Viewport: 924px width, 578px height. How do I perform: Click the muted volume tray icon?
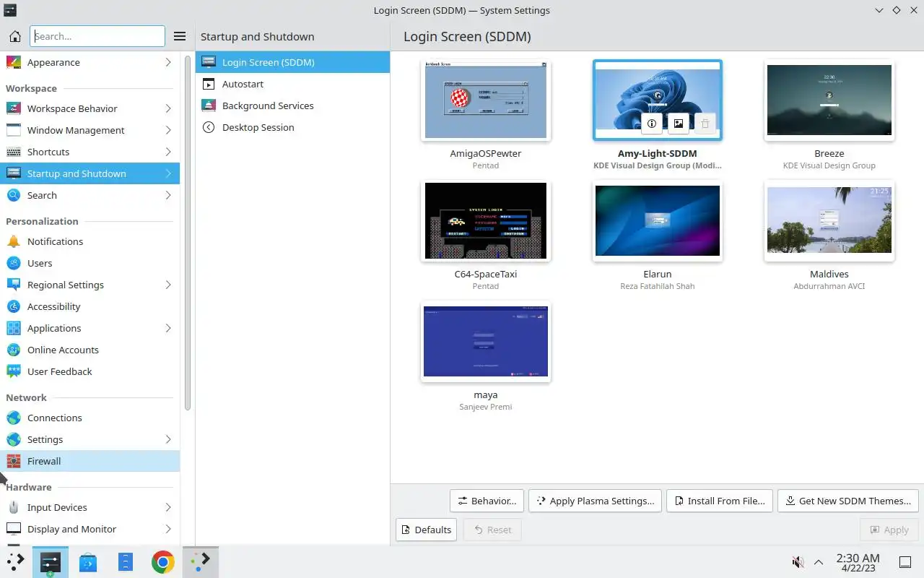(798, 562)
